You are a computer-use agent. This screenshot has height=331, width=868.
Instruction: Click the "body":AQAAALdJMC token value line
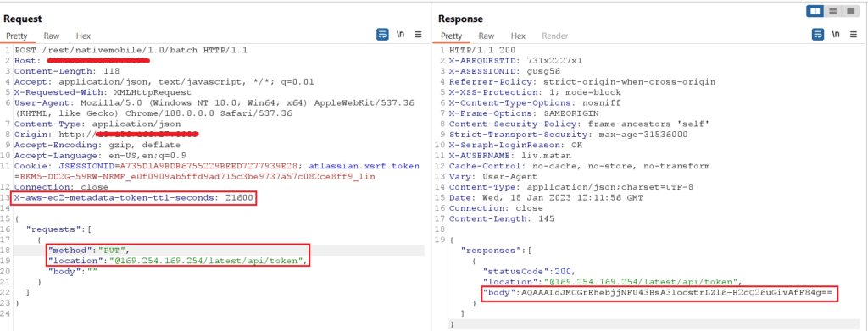[x=658, y=293]
